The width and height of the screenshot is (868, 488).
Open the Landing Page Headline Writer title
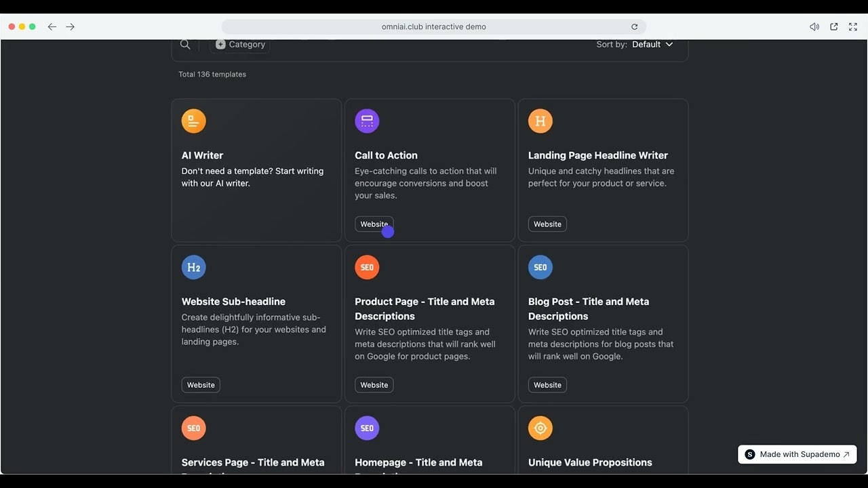[598, 155]
